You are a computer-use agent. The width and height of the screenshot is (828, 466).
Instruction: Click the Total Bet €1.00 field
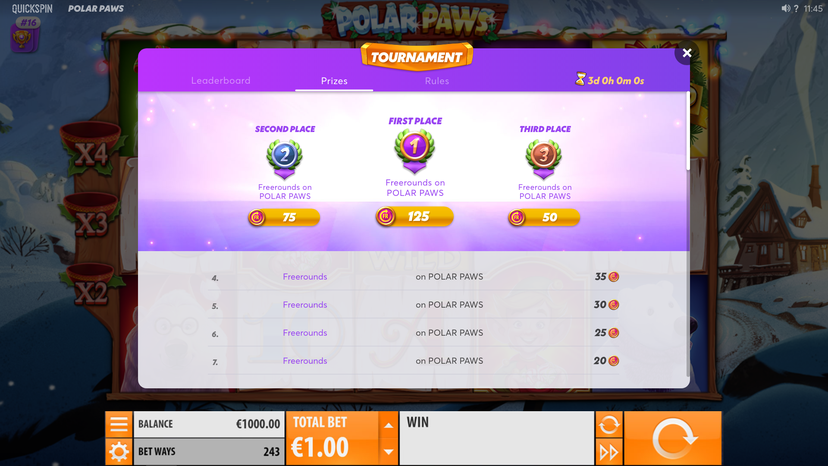(333, 439)
